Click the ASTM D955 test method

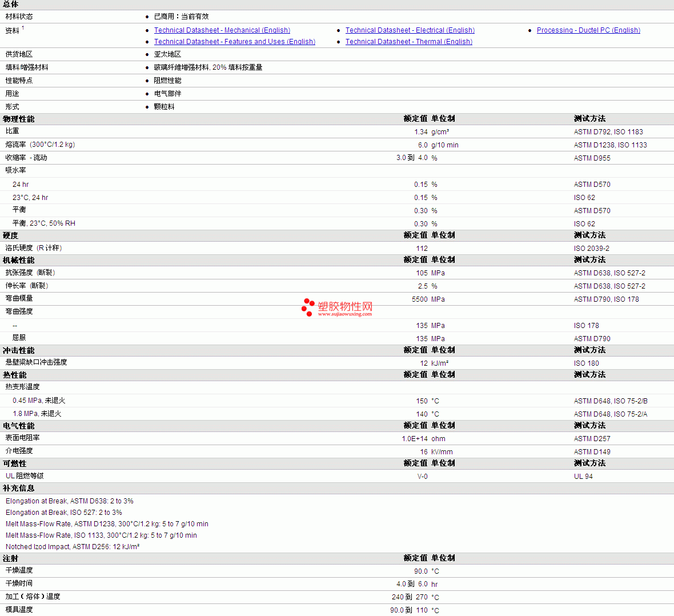(x=592, y=158)
